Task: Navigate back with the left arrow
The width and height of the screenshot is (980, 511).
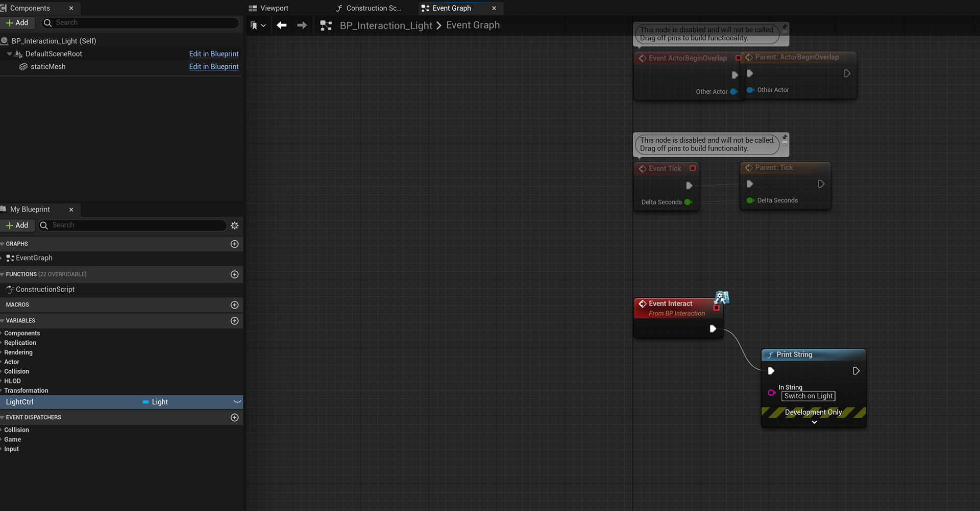Action: [x=282, y=25]
